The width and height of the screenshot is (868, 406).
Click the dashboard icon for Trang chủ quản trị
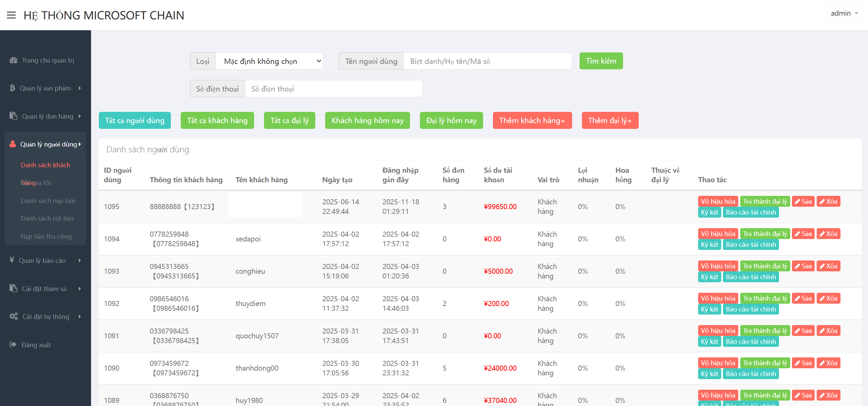click(x=13, y=60)
